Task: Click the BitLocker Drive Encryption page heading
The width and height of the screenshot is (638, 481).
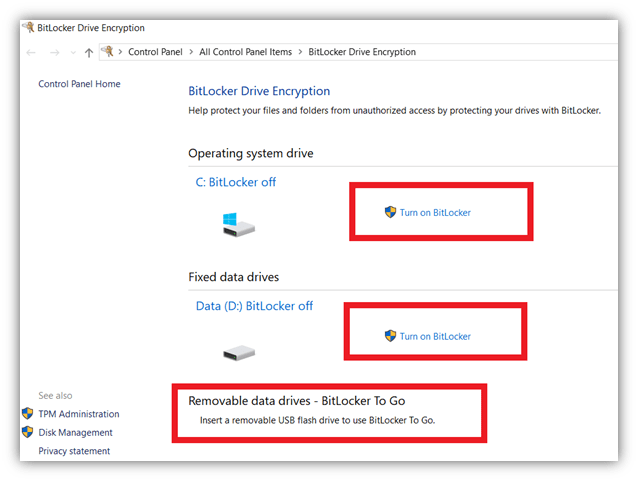Action: click(x=259, y=91)
